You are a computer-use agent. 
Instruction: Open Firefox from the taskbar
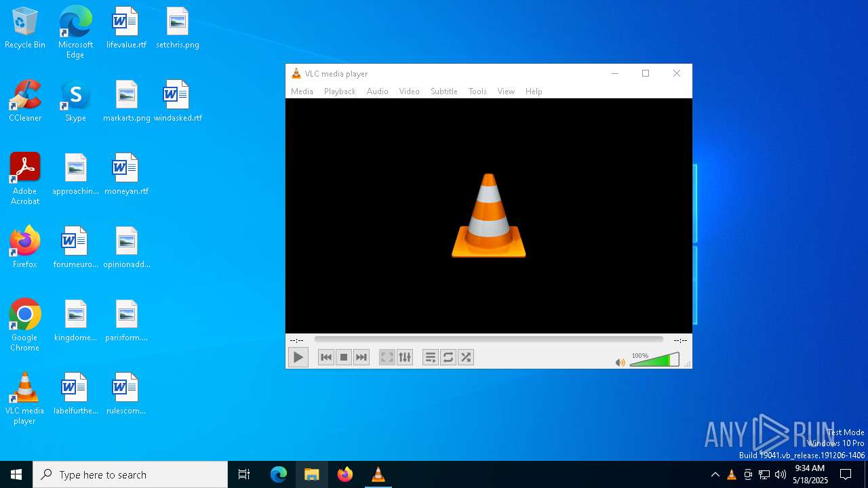345,474
